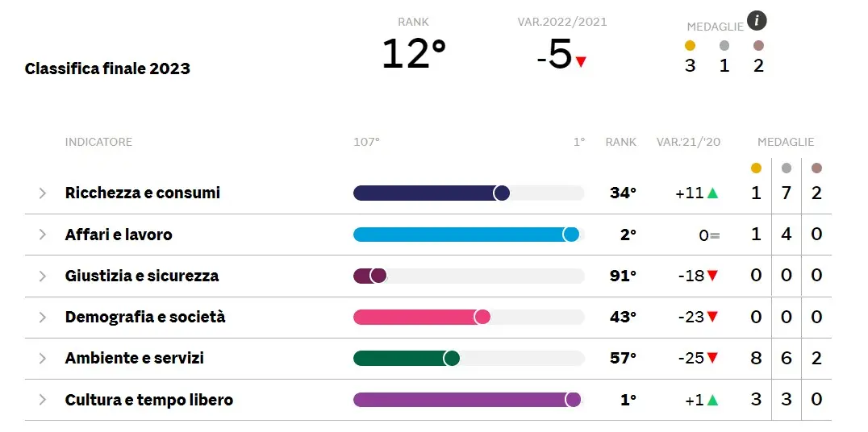Click the silver medal dot in table header
868x432 pixels.
click(786, 168)
